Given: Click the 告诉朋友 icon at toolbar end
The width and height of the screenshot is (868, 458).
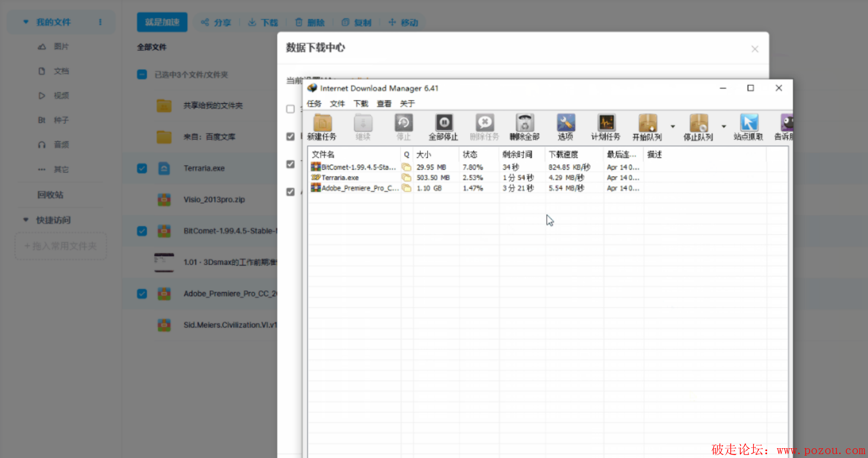Looking at the screenshot, I should click(x=786, y=123).
